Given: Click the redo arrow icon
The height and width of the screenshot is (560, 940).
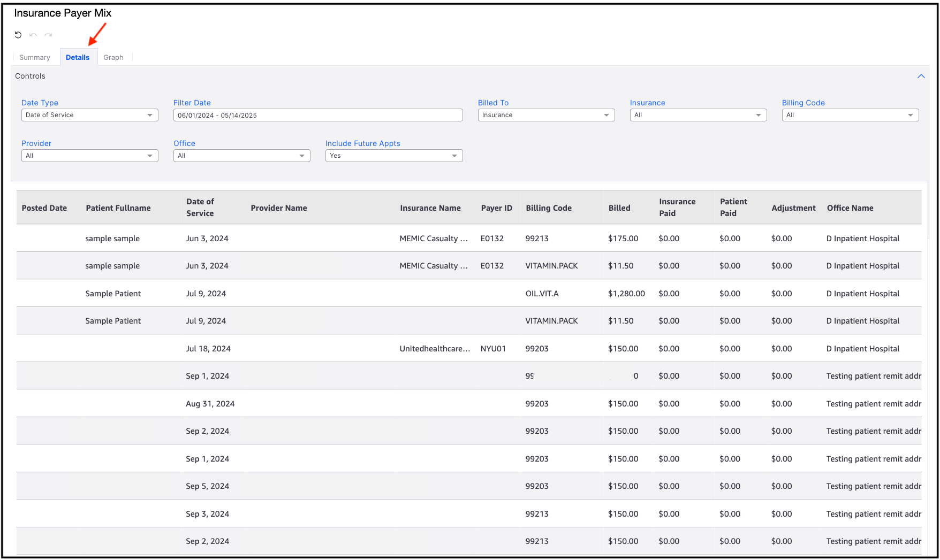Looking at the screenshot, I should coord(48,35).
